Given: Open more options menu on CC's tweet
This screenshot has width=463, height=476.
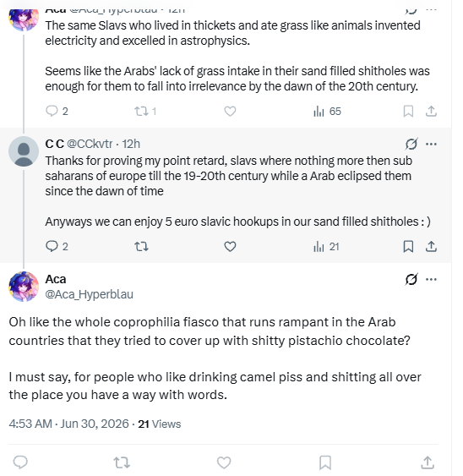Looking at the screenshot, I should point(431,144).
